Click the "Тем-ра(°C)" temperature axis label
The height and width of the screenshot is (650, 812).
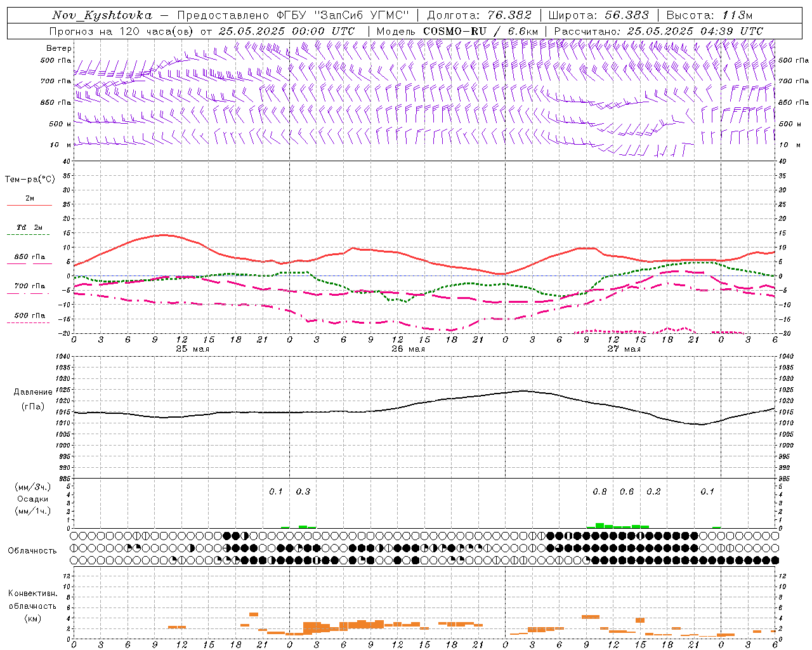point(30,180)
